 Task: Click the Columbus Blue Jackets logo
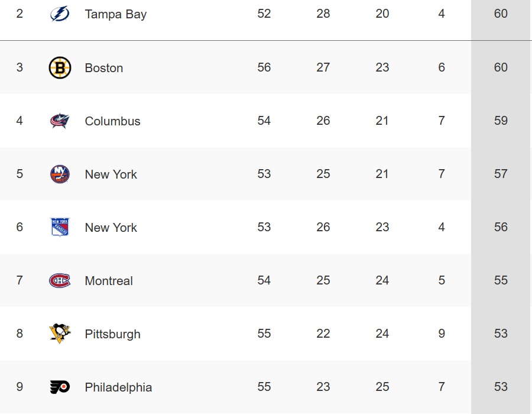60,121
